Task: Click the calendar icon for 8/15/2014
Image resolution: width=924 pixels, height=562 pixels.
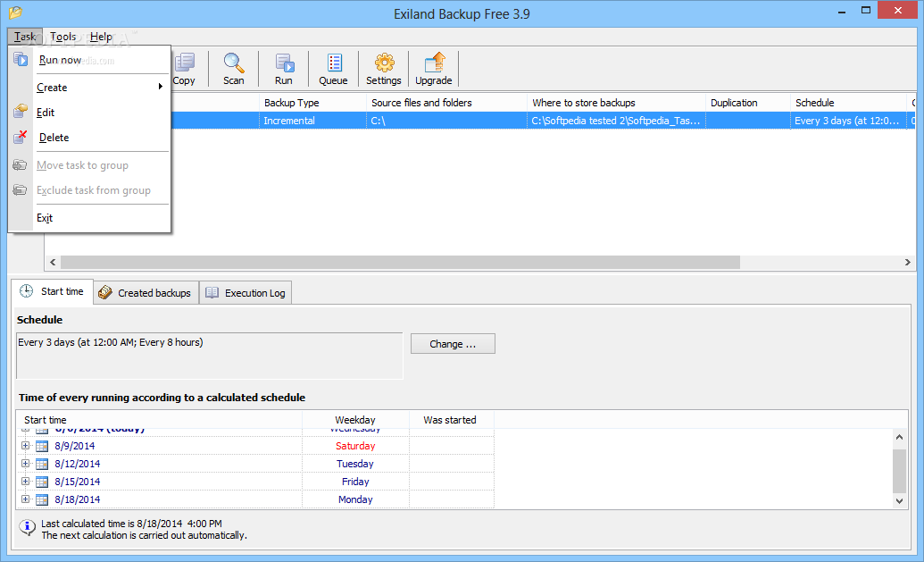Action: click(42, 482)
